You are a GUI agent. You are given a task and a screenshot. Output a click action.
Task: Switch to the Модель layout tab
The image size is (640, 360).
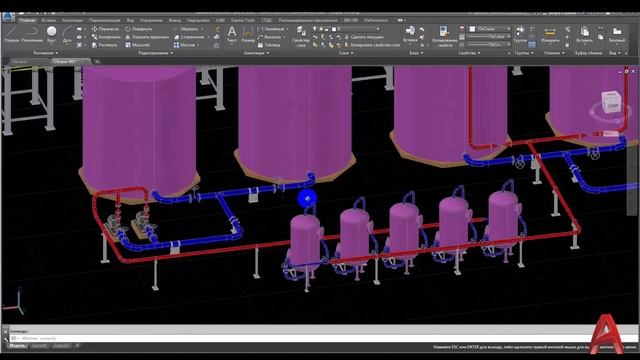point(17,346)
